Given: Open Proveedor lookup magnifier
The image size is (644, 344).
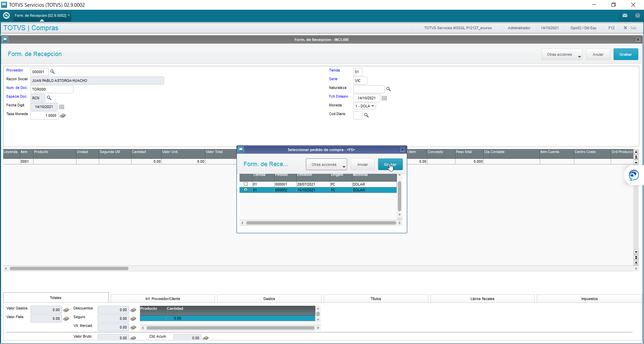Looking at the screenshot, I should pyautogui.click(x=52, y=72).
